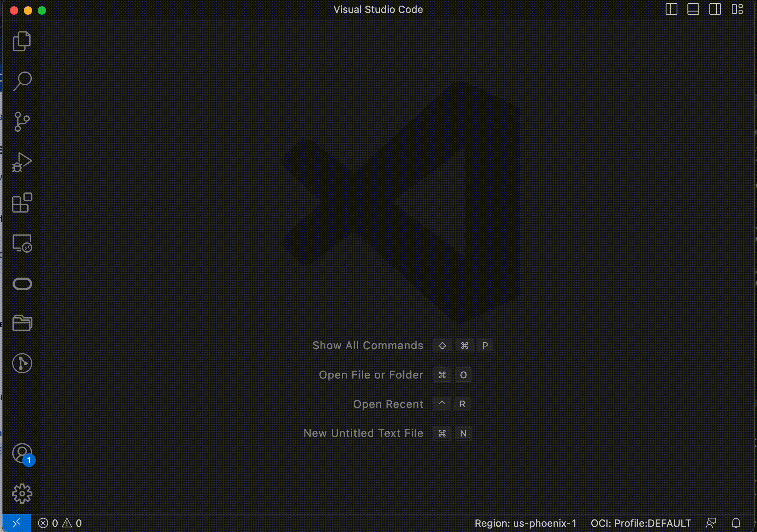Open the Search view in activity bar

pyautogui.click(x=22, y=81)
